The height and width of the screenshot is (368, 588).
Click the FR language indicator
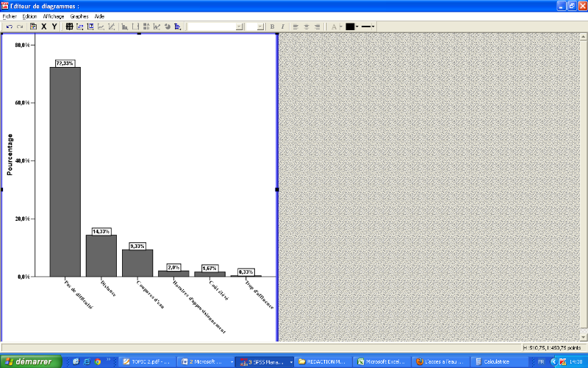[541, 362]
